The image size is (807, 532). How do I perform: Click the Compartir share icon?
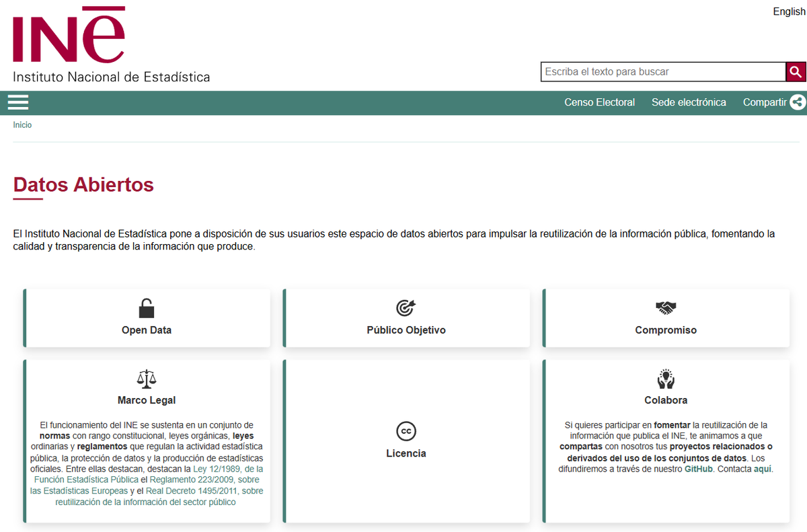(798, 102)
